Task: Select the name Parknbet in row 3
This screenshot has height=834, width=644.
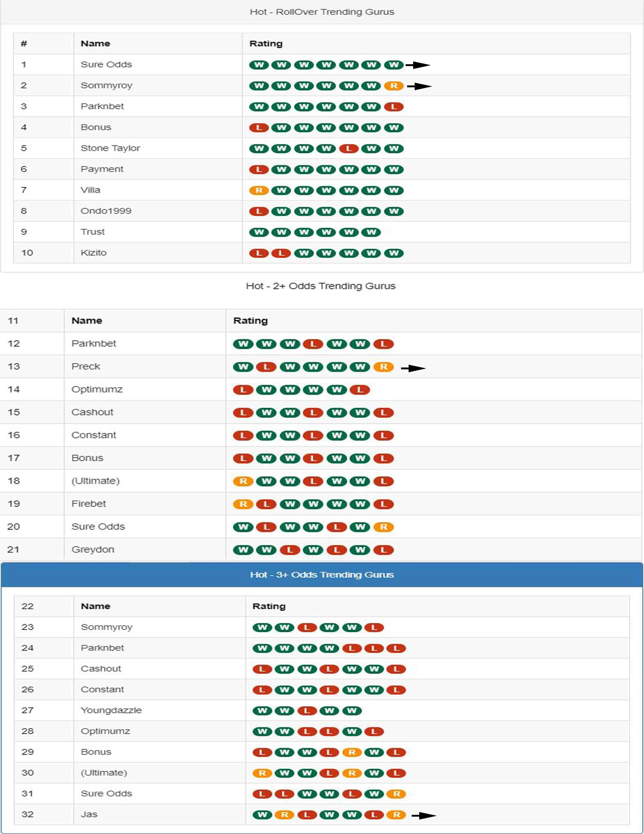Action: (102, 106)
